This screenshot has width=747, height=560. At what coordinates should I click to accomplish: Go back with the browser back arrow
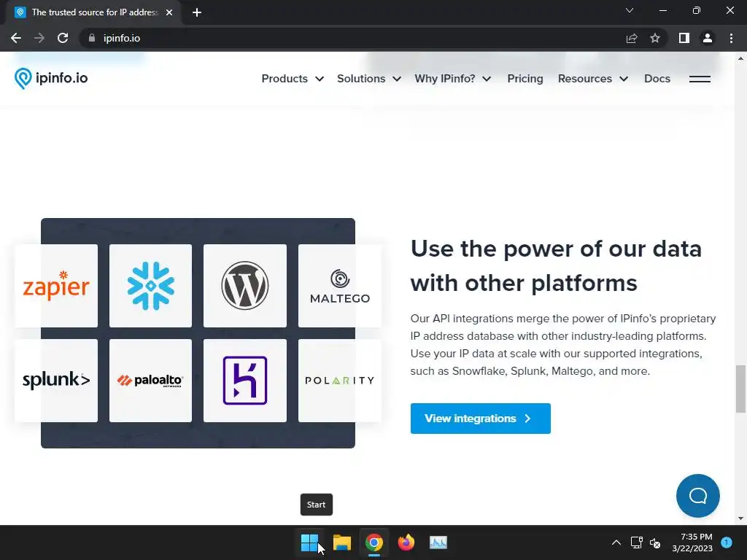(16, 38)
